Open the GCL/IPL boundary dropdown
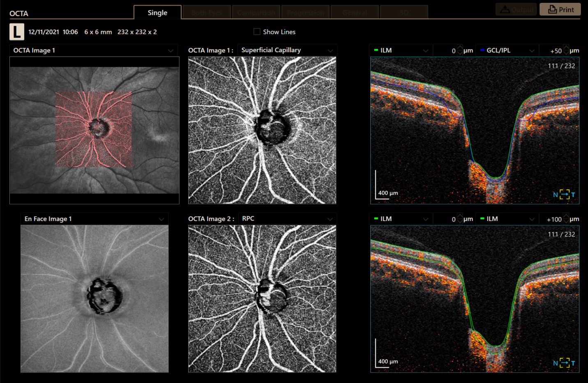 pyautogui.click(x=507, y=50)
